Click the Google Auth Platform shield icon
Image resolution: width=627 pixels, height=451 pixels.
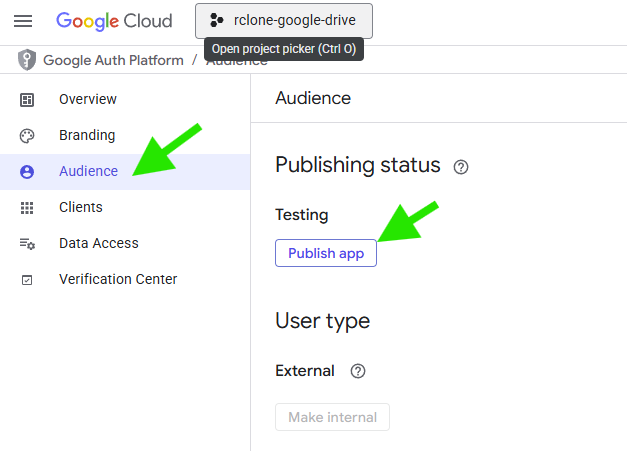(x=27, y=60)
